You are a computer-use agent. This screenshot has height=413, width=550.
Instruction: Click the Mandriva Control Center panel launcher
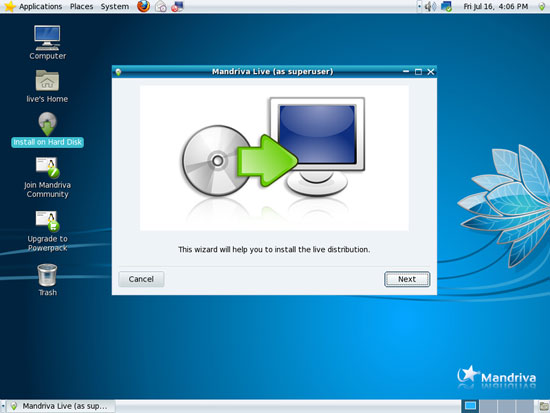coord(177,6)
